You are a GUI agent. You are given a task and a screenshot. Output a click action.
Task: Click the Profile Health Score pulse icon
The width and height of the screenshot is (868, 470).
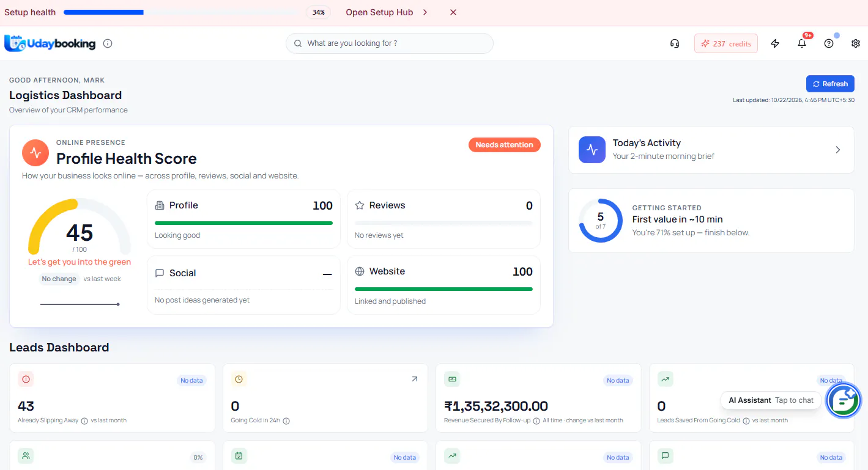click(x=35, y=153)
